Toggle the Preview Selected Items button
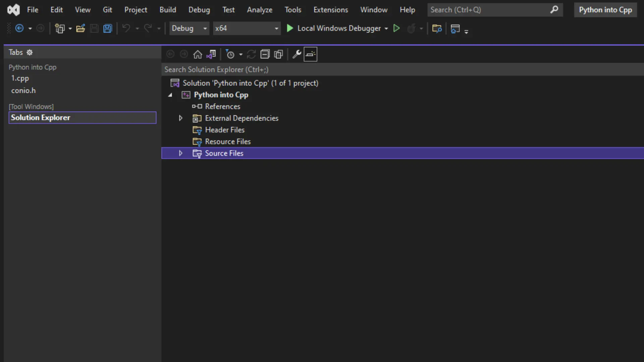 pos(311,54)
